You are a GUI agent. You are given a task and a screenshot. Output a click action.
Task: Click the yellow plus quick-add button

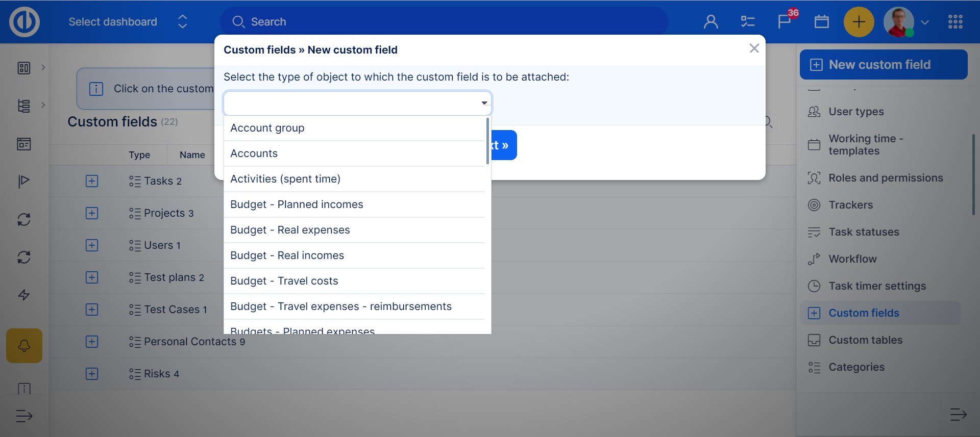point(859,22)
